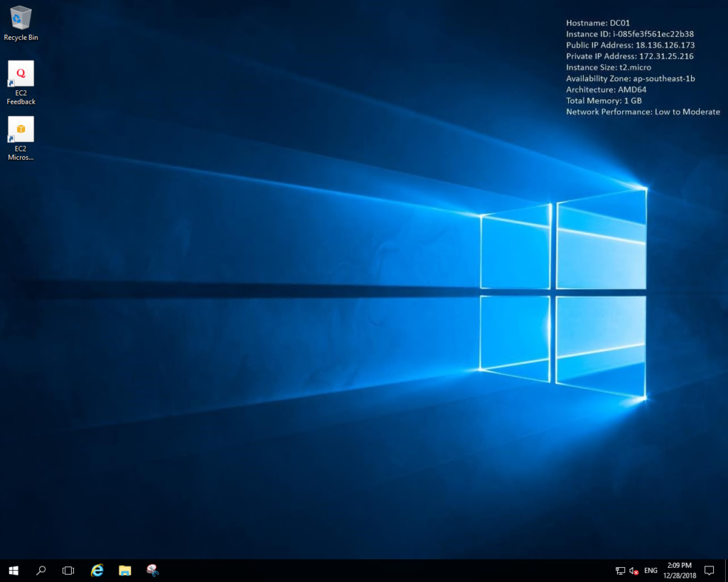Open the clock showing 2:09 PM
Viewport: 728px width, 582px height.
679,571
